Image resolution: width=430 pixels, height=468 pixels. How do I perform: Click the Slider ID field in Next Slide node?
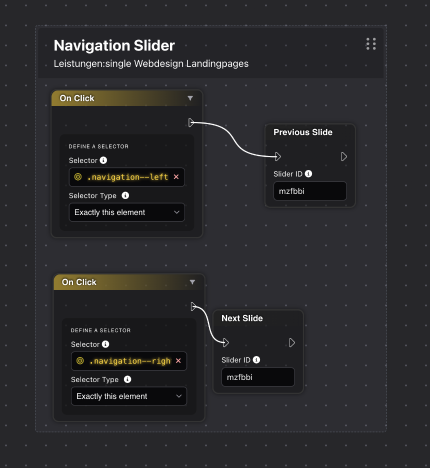[x=258, y=377]
